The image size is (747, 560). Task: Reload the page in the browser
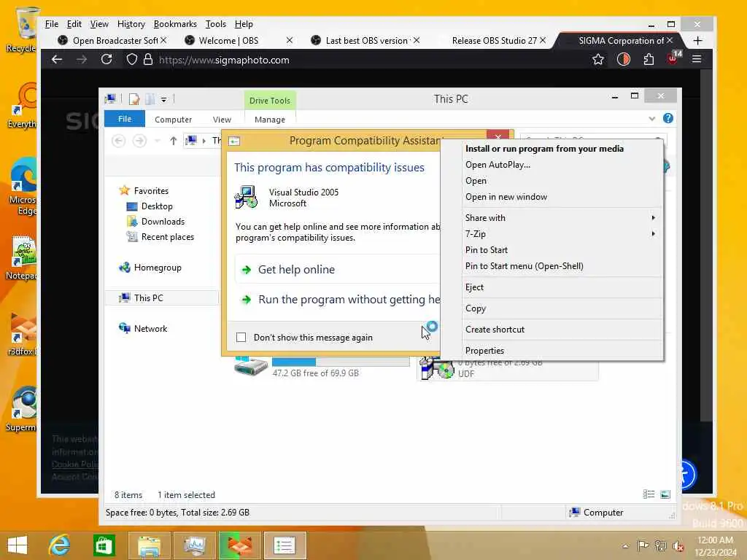[x=107, y=60]
